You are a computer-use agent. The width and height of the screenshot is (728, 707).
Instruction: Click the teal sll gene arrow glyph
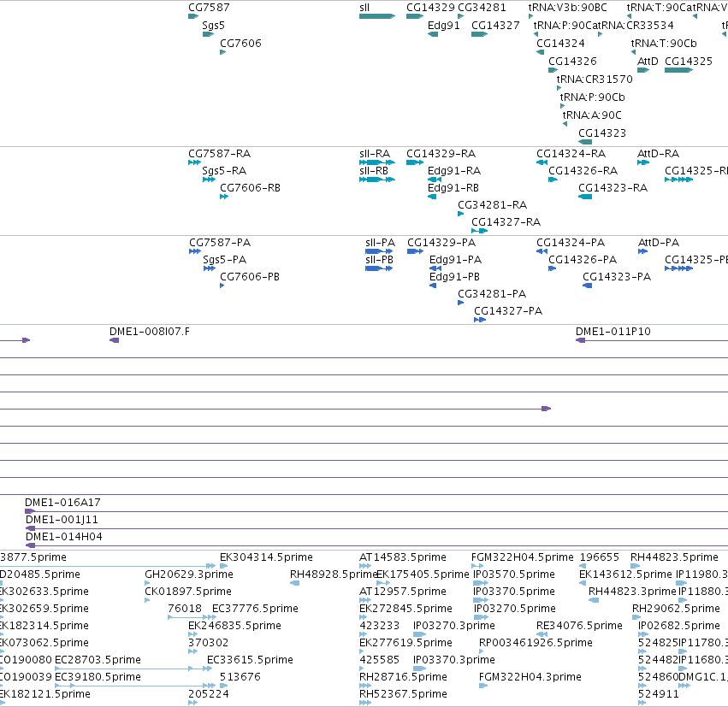click(x=377, y=17)
